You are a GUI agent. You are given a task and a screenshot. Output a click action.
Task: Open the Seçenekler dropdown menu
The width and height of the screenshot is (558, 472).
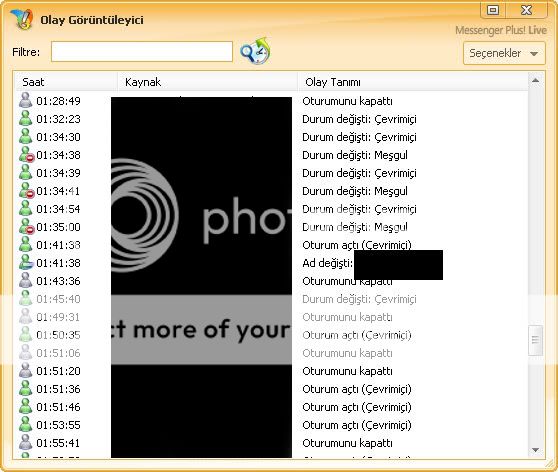(504, 53)
